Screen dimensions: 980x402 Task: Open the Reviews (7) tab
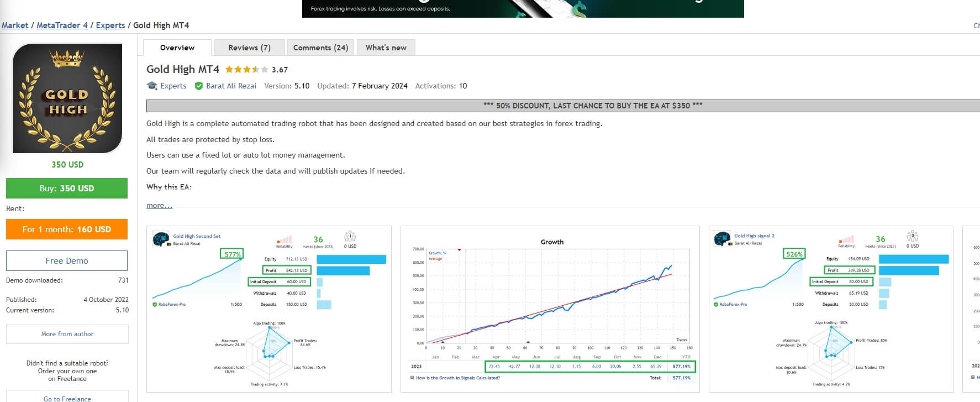(250, 48)
